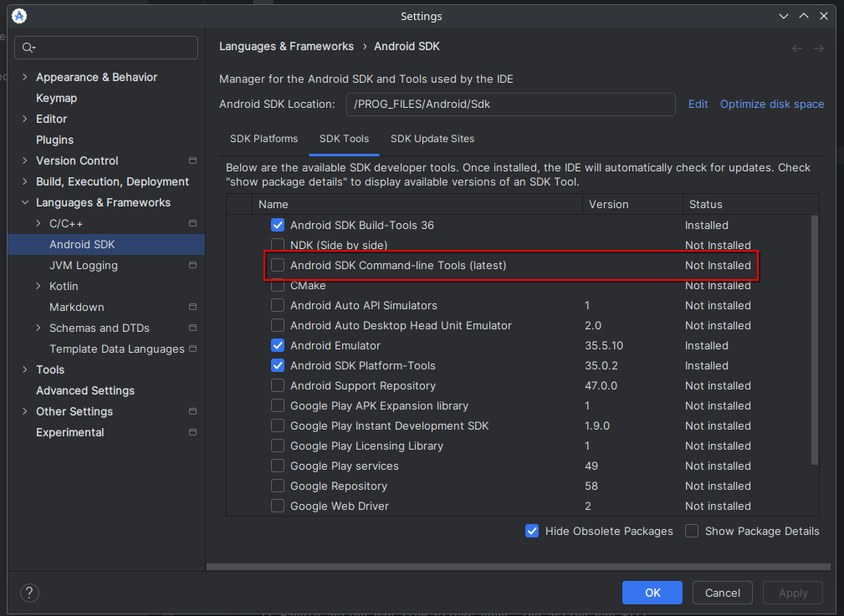
Task: Collapse Languages & Frameworks section
Action: [x=25, y=202]
